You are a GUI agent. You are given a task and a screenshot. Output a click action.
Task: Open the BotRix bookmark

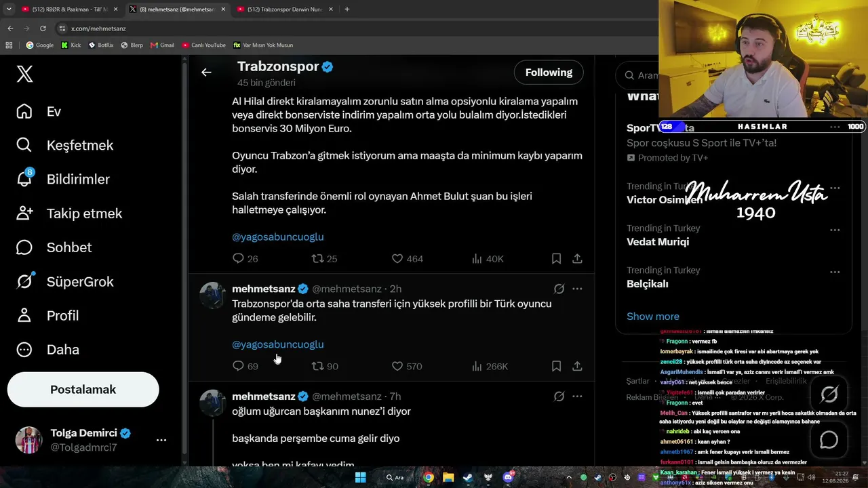101,45
